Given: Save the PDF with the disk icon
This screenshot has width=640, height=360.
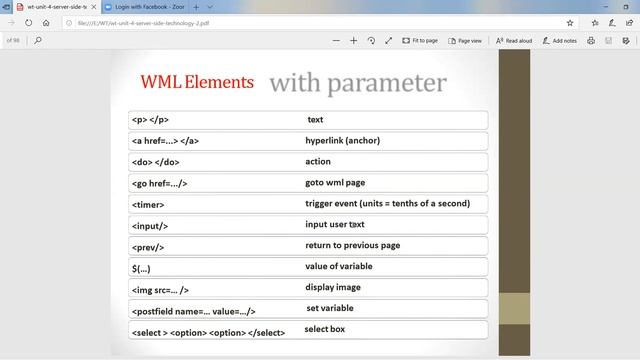Looking at the screenshot, I should (x=608, y=40).
